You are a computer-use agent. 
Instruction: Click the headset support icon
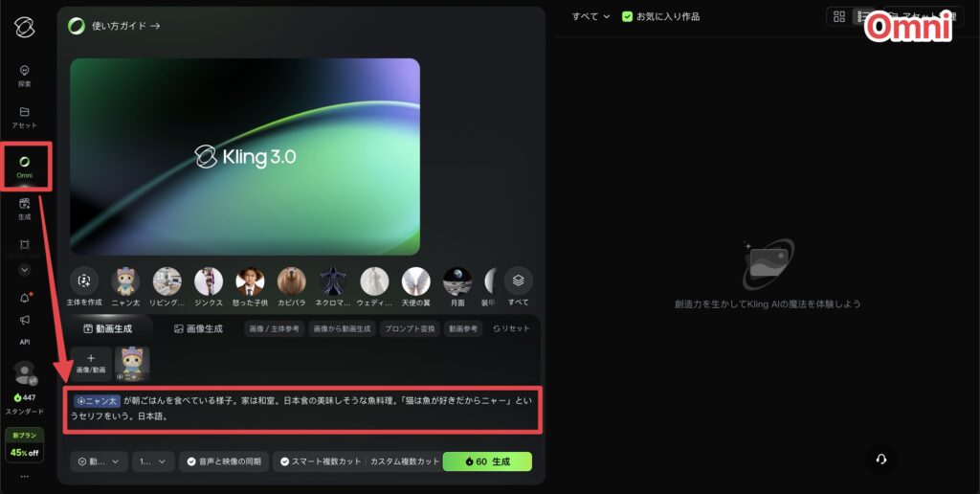[881, 459]
